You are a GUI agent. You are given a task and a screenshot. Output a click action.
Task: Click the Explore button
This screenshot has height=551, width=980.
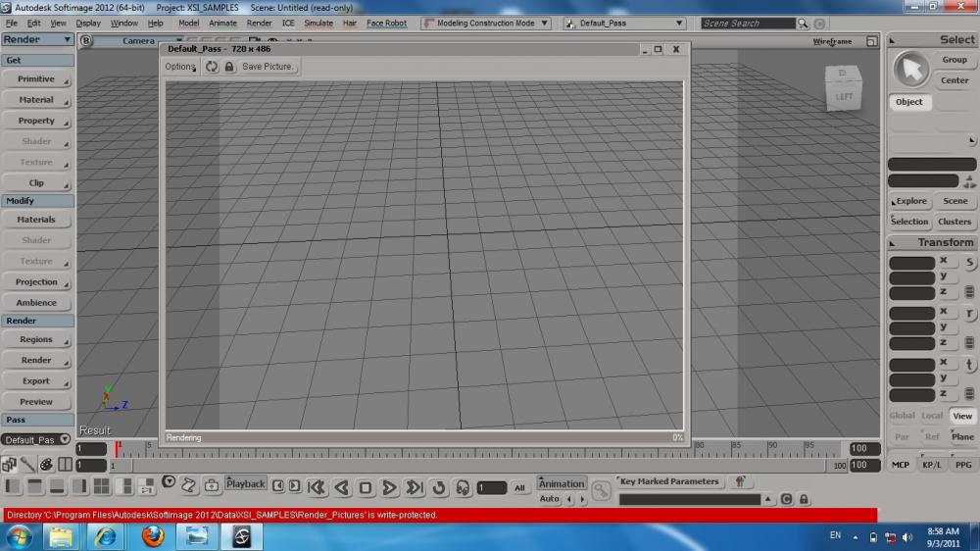[x=909, y=201]
